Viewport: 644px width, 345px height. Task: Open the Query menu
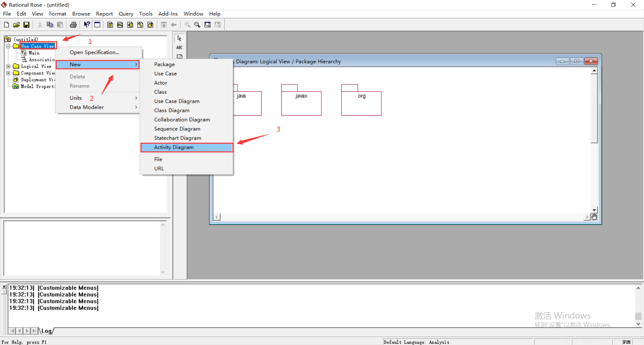126,14
